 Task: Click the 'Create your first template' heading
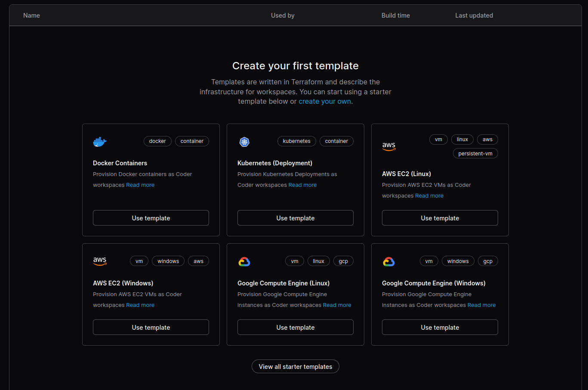tap(296, 65)
